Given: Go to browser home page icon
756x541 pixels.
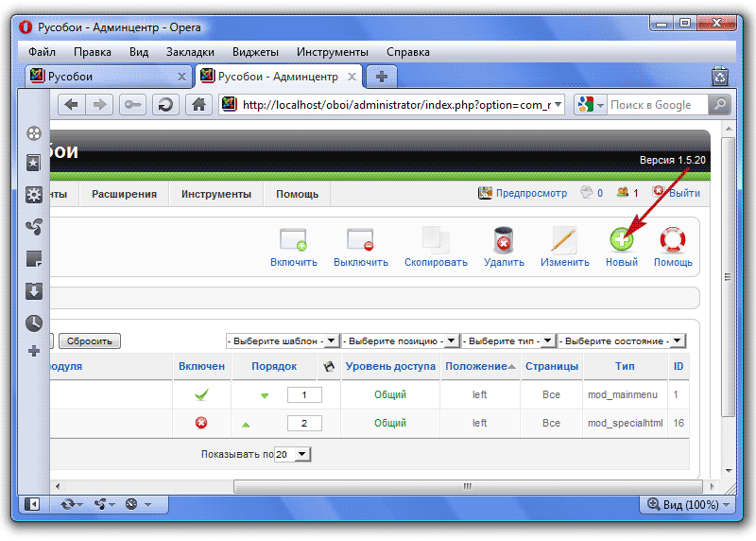Looking at the screenshot, I should pos(198,105).
